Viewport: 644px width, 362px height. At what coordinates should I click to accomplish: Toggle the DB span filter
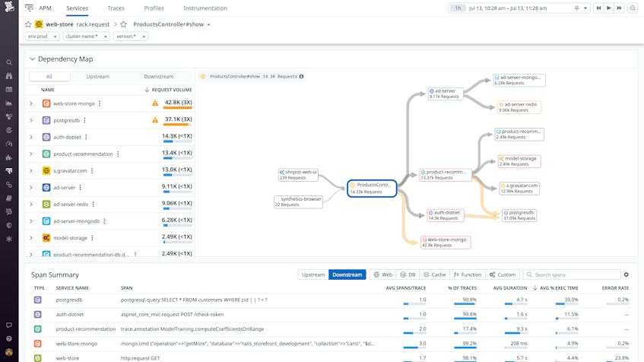pos(408,275)
